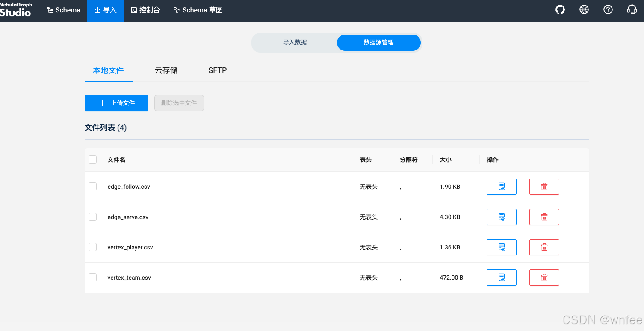Click 无表头 in vertex_team.csv row
Image resolution: width=644 pixels, height=331 pixels.
click(369, 278)
